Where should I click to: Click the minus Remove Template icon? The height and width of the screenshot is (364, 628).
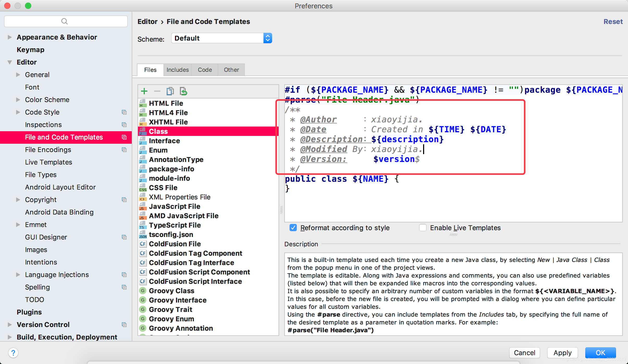pyautogui.click(x=157, y=91)
